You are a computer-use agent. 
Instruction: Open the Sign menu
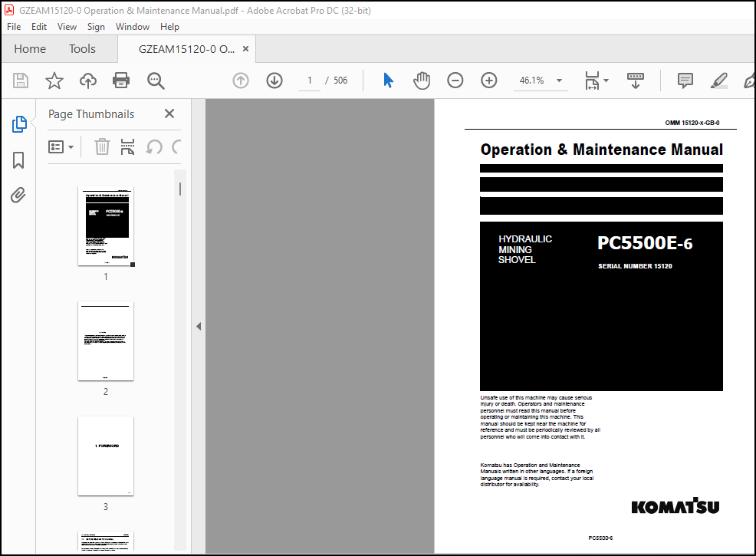[96, 27]
